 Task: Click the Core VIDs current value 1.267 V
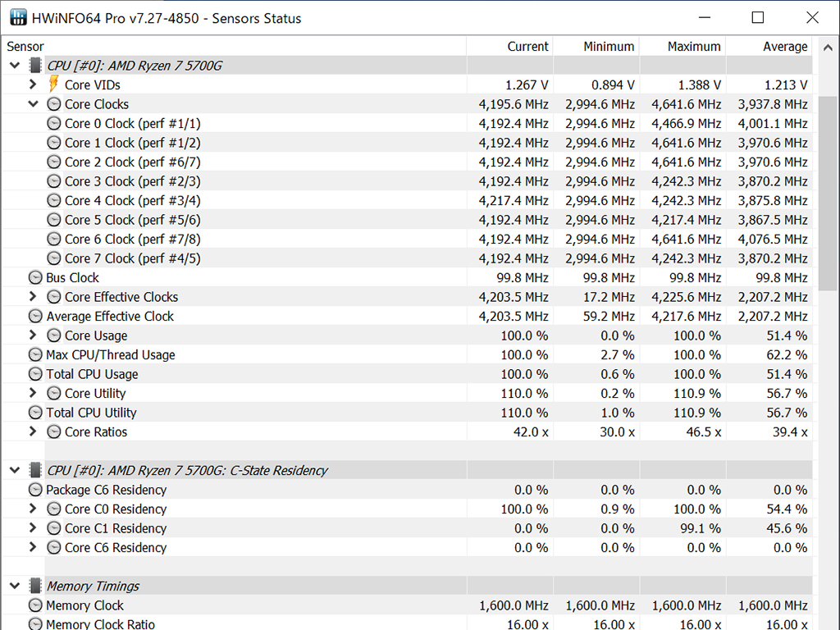tap(527, 84)
